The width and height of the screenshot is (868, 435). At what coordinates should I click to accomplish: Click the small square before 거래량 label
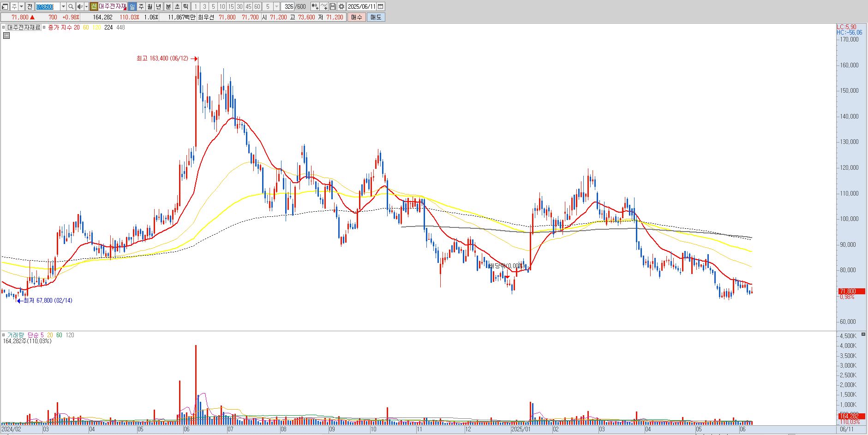pyautogui.click(x=3, y=335)
